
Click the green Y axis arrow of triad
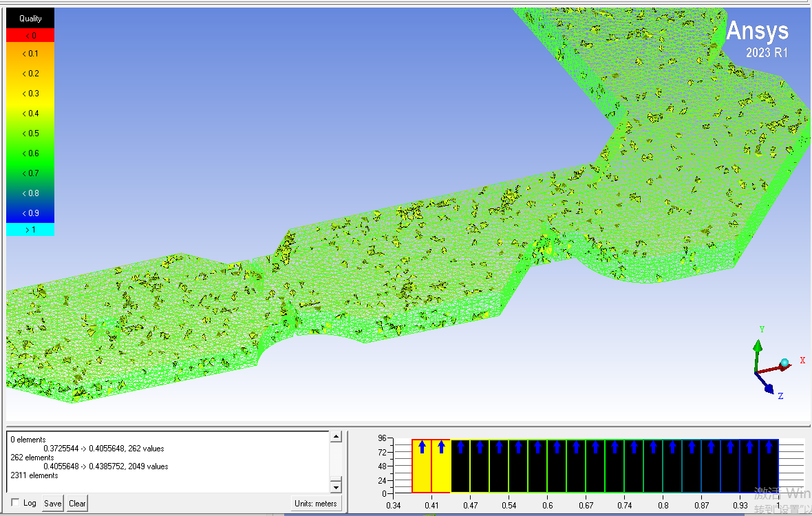758,347
